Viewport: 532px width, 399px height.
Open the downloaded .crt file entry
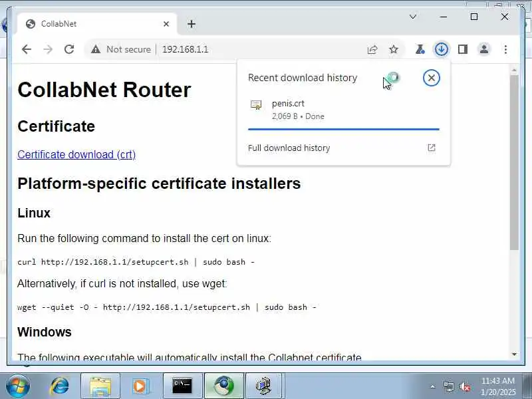343,110
